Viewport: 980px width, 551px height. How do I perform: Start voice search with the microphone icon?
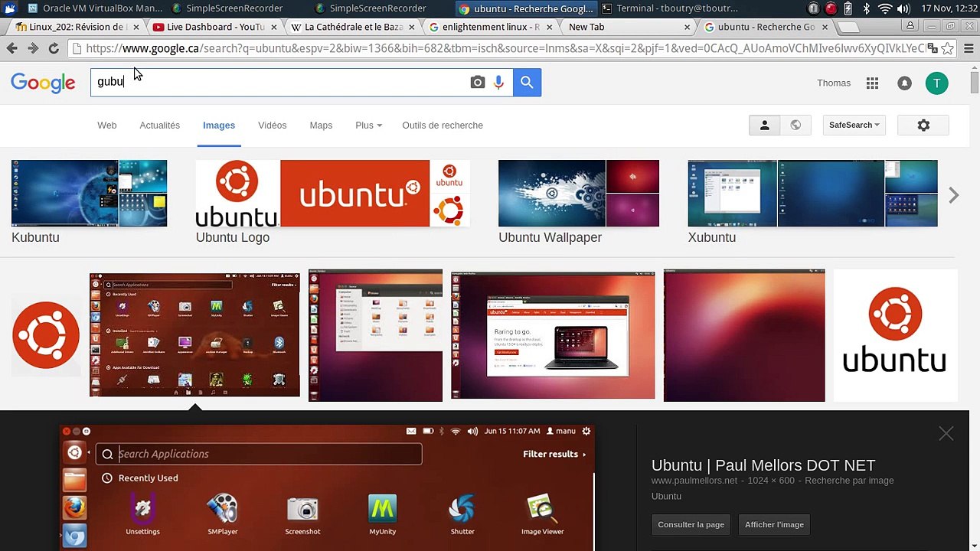[x=498, y=83]
